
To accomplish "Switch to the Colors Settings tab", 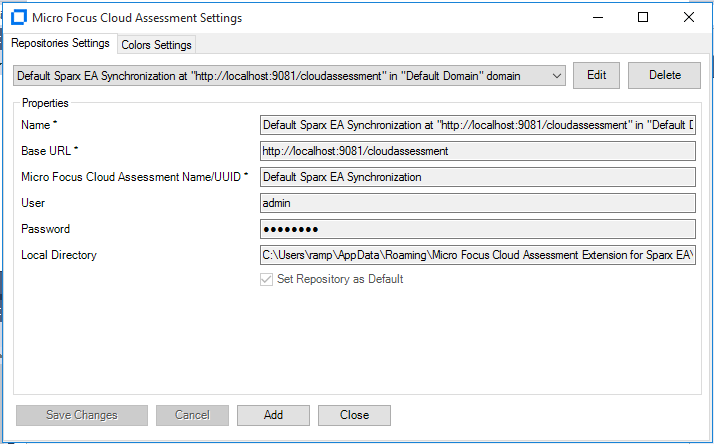I will pyautogui.click(x=156, y=45).
